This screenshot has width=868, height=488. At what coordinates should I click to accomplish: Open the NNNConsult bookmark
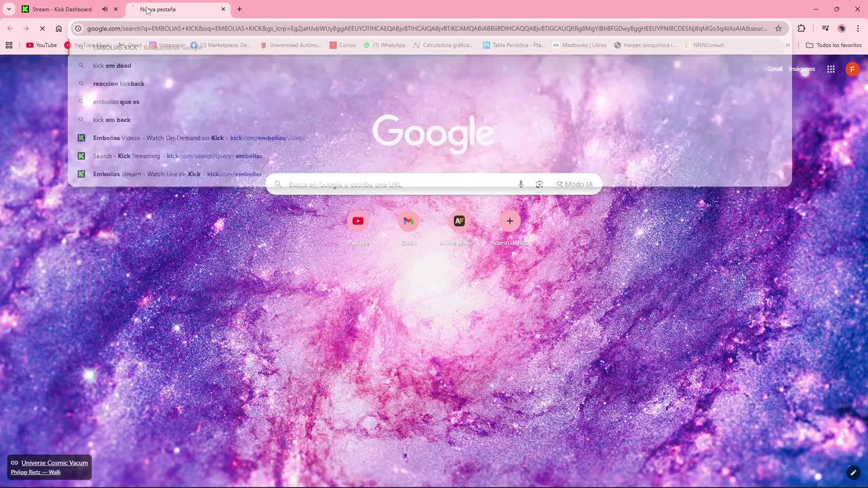[x=704, y=45]
